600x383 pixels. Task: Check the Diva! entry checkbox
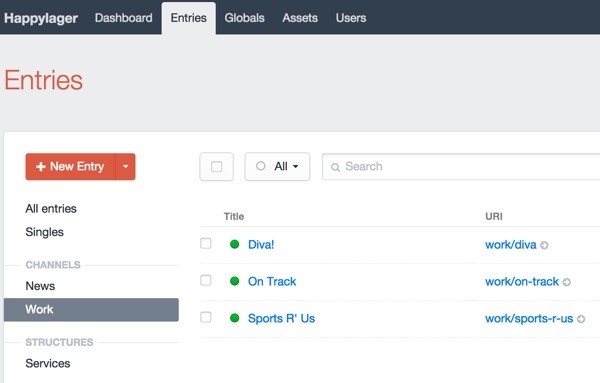click(206, 243)
